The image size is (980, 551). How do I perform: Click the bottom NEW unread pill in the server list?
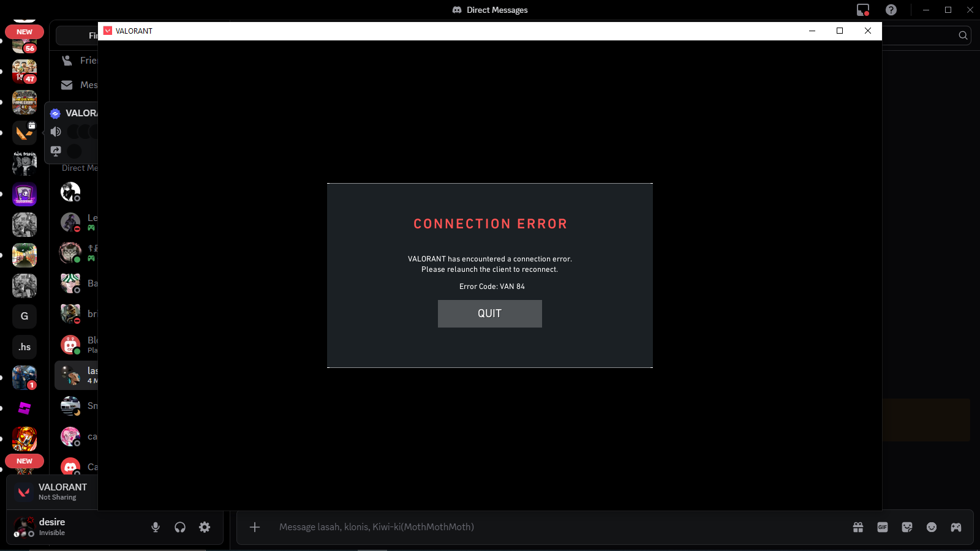[x=24, y=461]
